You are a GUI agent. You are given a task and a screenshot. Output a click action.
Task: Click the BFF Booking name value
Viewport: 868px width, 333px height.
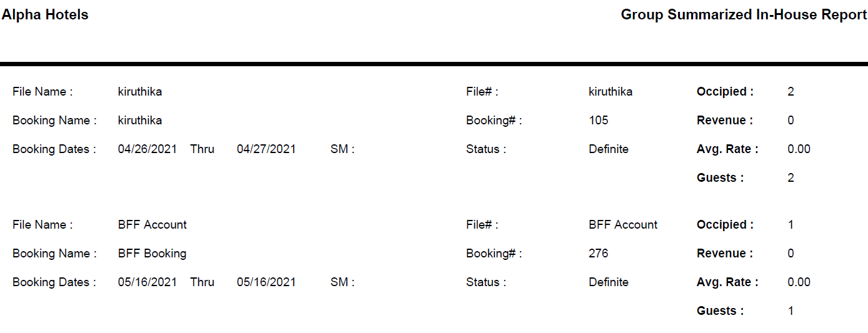[152, 254]
